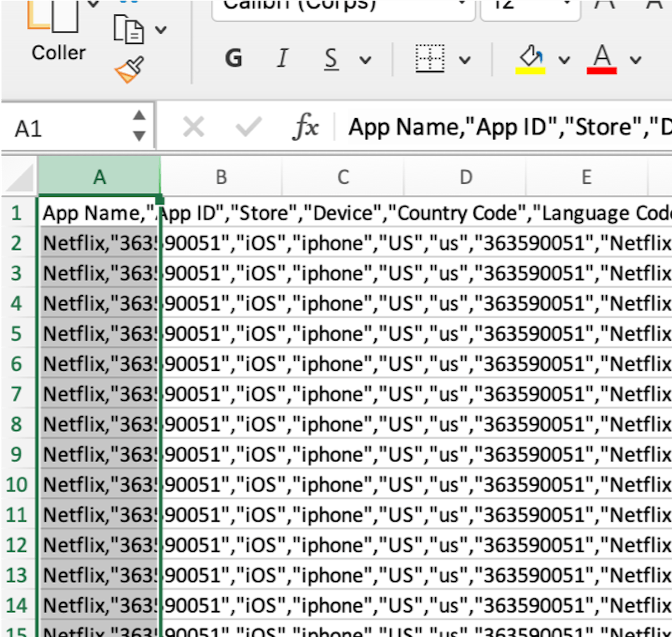Click the Cancel X in the formula bar
Viewport: 672px width, 637px height.
[x=193, y=127]
